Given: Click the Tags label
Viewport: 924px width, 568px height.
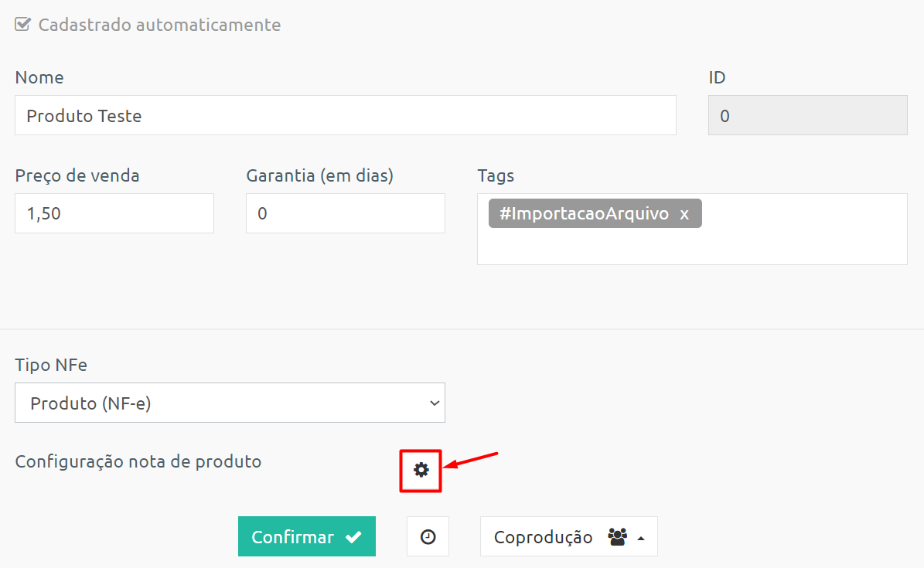Looking at the screenshot, I should pyautogui.click(x=496, y=175).
